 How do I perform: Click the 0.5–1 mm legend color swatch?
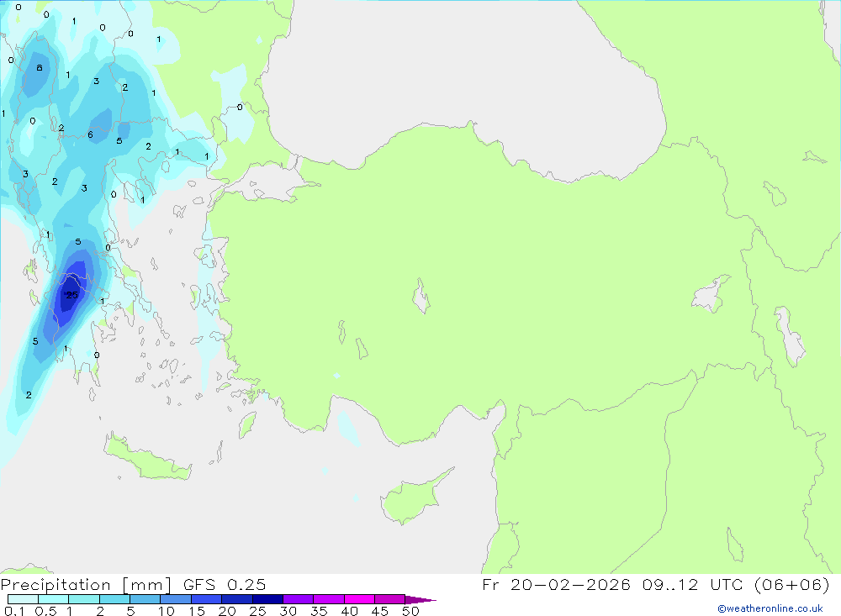coord(53,599)
